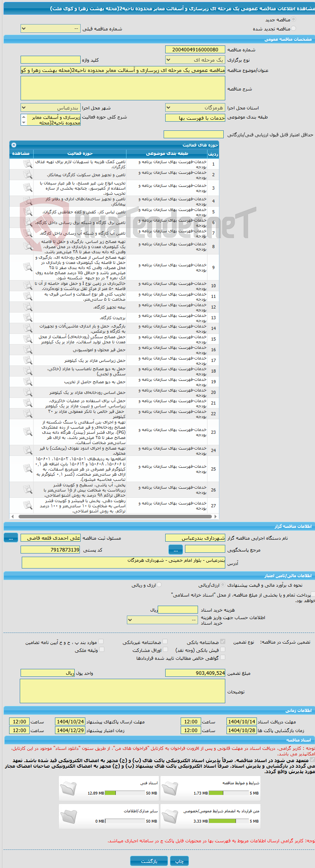
Task: Click the ردیف column header
Action: coord(213,154)
